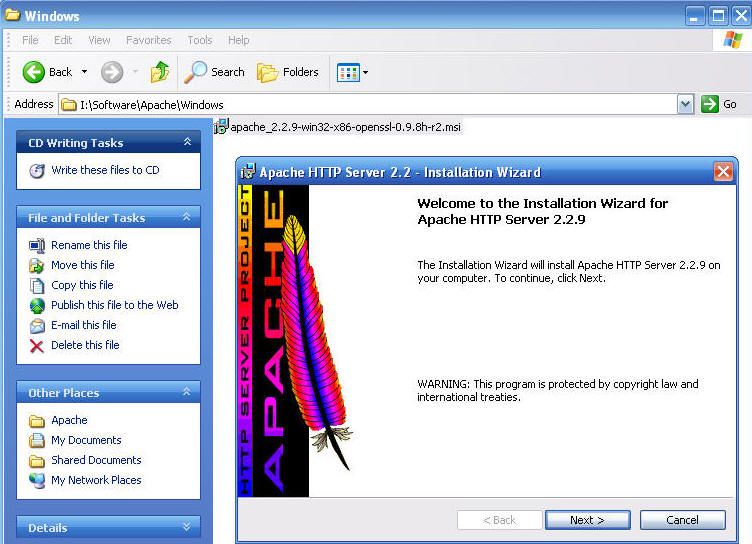The height and width of the screenshot is (544, 752).
Task: Open the Edit menu
Action: 63,40
